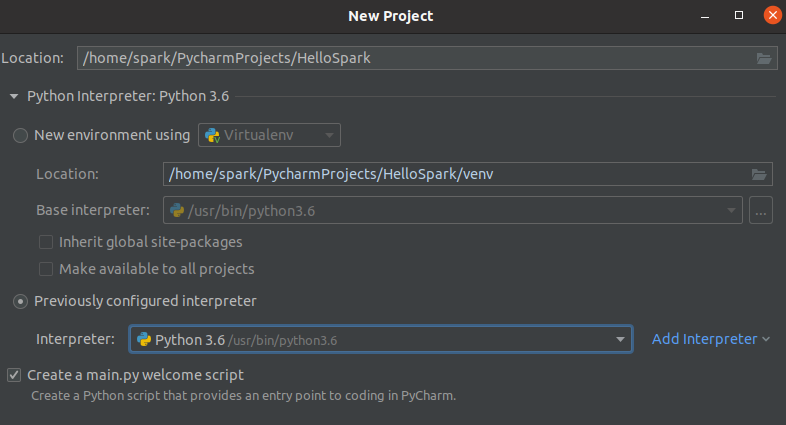Open the Interpreter Python 3.6 combo box
Screen dimensions: 786x425
tap(381, 340)
